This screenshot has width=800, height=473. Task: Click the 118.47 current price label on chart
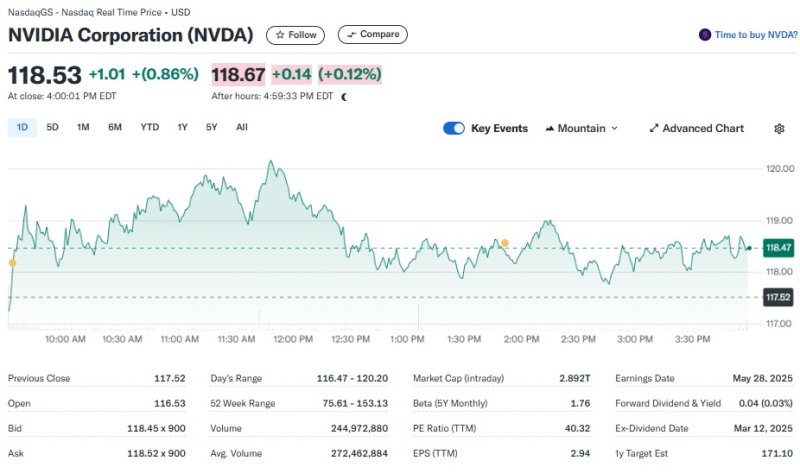[777, 247]
